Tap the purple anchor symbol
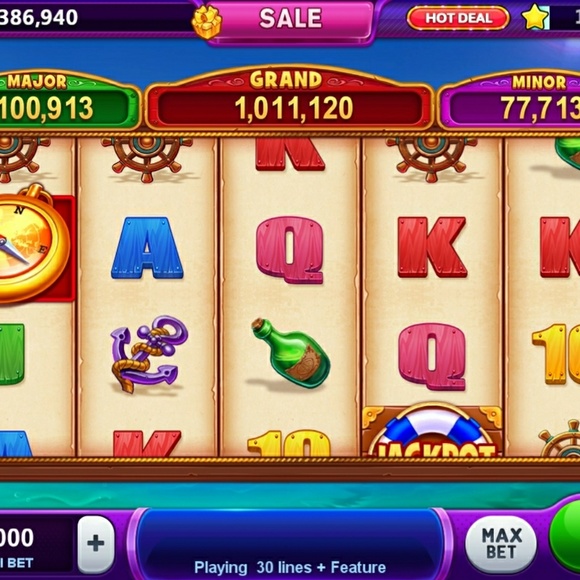The image size is (580, 580). click(x=149, y=354)
